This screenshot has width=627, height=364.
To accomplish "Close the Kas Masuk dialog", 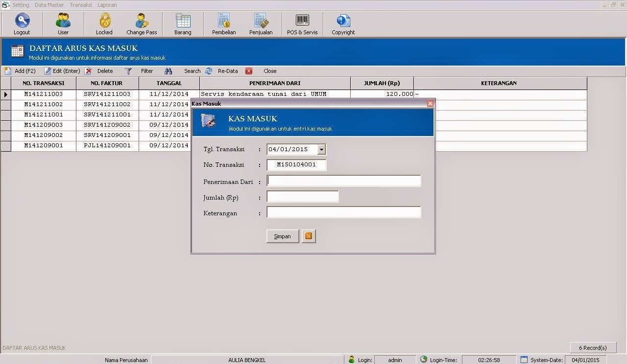I will [x=430, y=104].
